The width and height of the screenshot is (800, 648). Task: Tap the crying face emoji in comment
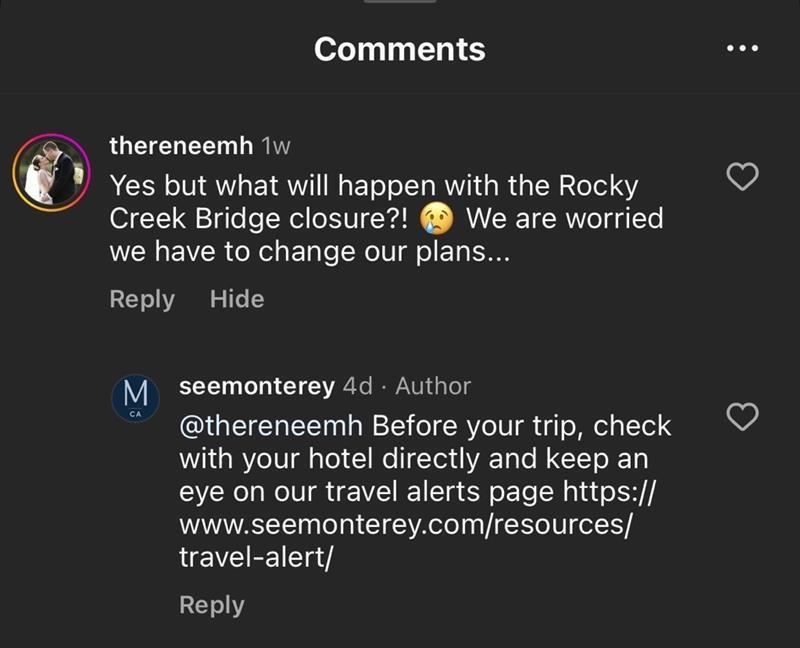(x=436, y=219)
